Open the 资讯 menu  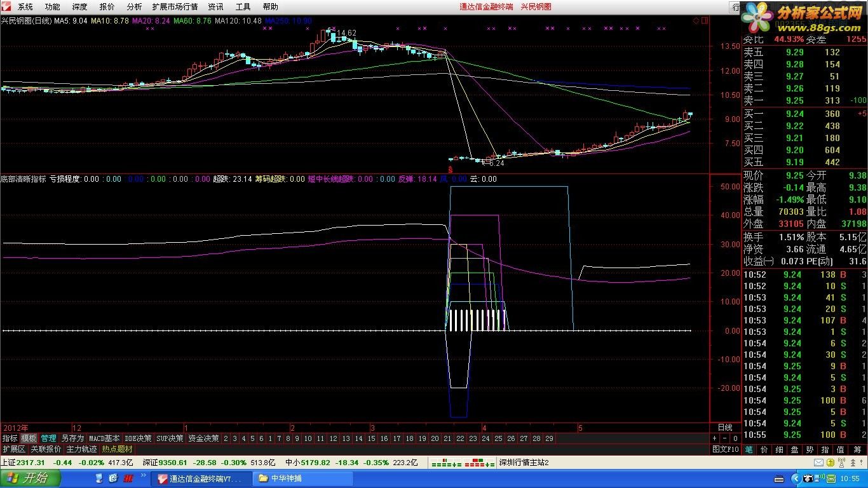215,6
